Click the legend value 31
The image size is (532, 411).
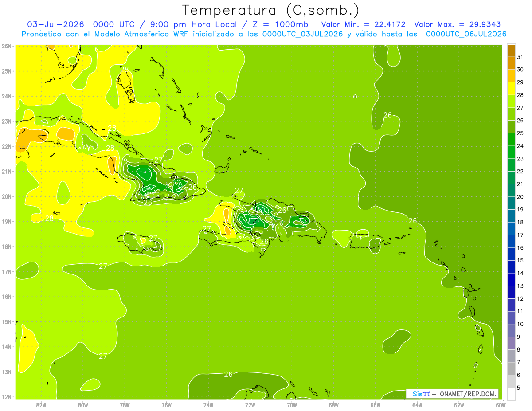520,57
